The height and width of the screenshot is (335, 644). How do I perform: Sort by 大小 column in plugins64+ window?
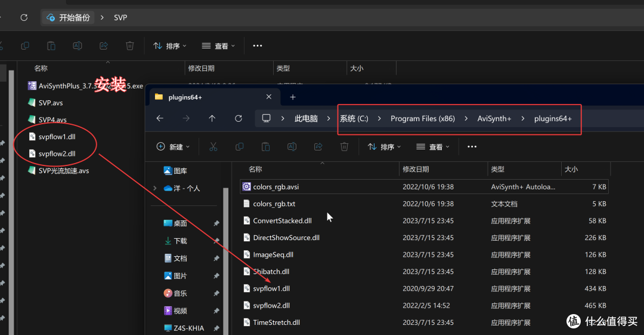point(571,169)
